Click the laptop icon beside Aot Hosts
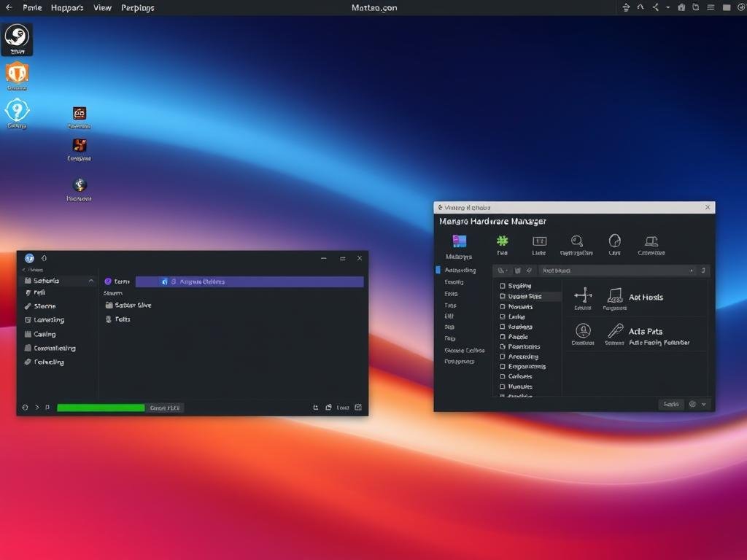The width and height of the screenshot is (747, 560). tap(614, 295)
